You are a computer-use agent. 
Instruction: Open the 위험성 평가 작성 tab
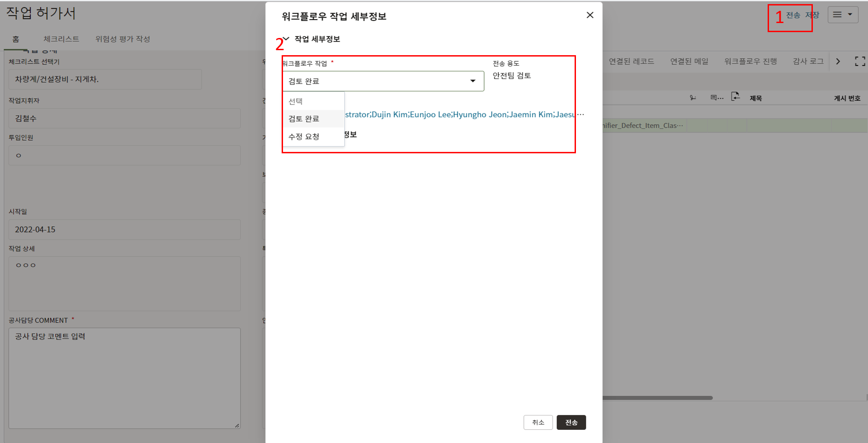(123, 39)
